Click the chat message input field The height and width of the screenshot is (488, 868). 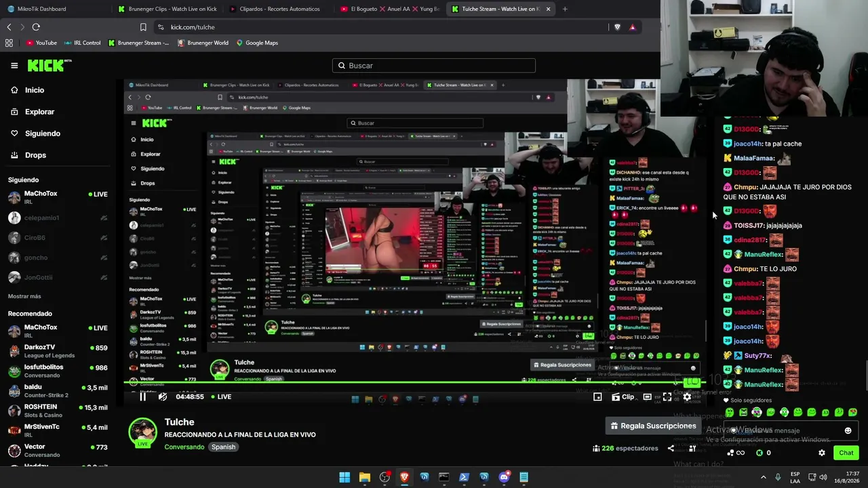[x=790, y=430]
